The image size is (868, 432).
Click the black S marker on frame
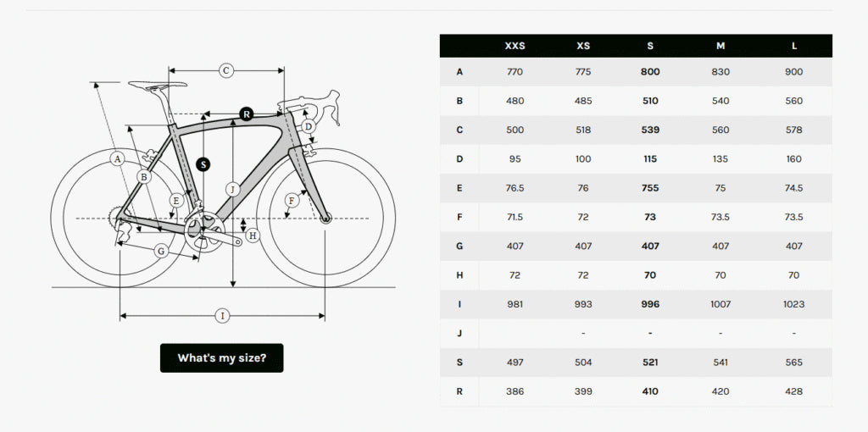(x=203, y=163)
